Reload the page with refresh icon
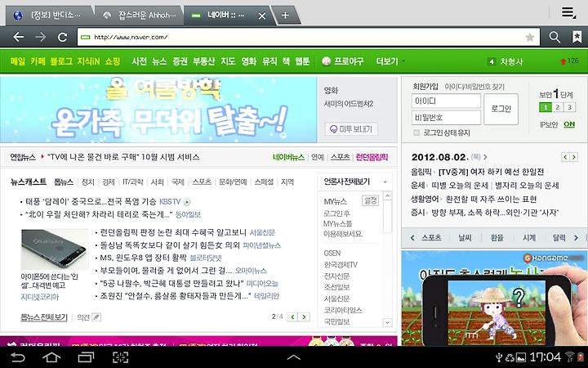 pos(62,37)
